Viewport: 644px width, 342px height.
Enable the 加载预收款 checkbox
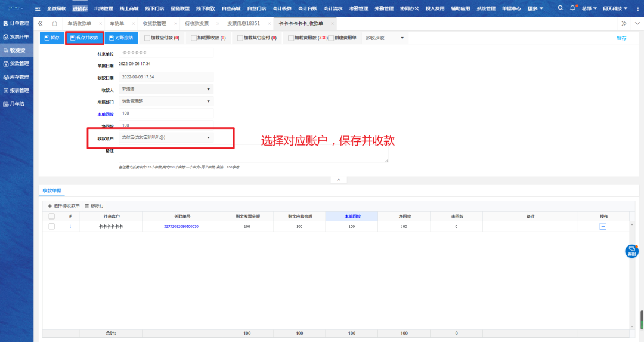193,38
